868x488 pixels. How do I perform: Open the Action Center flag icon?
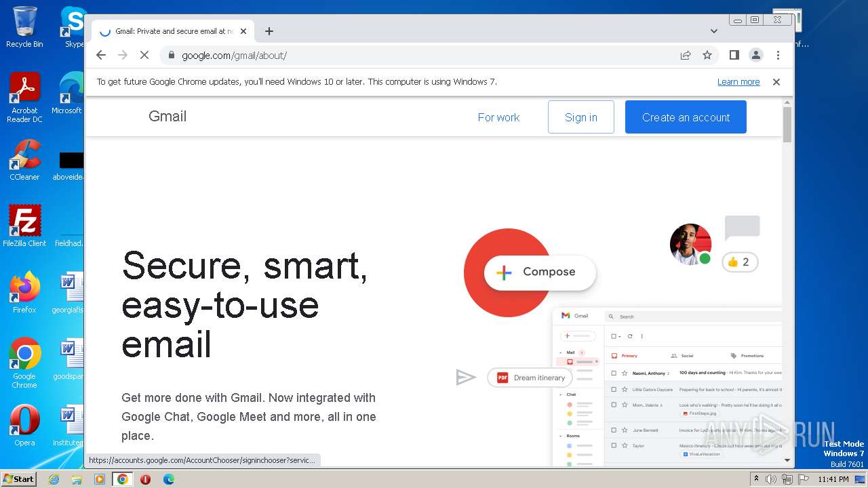click(x=803, y=479)
